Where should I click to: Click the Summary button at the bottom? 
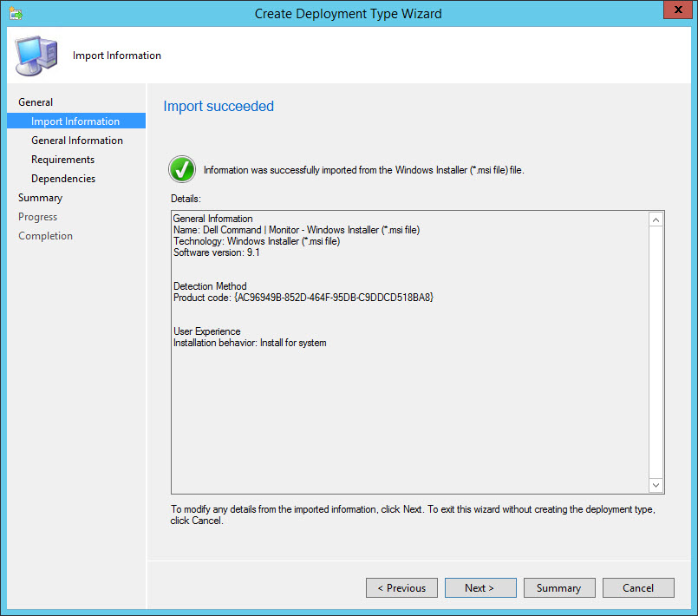pos(559,588)
